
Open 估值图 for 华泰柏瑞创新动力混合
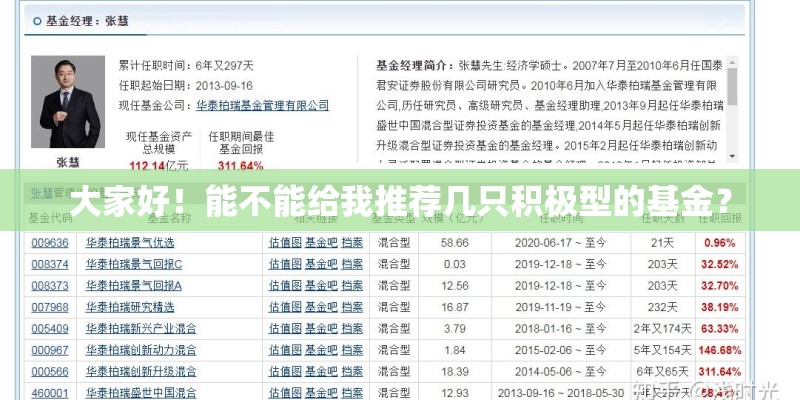285,350
